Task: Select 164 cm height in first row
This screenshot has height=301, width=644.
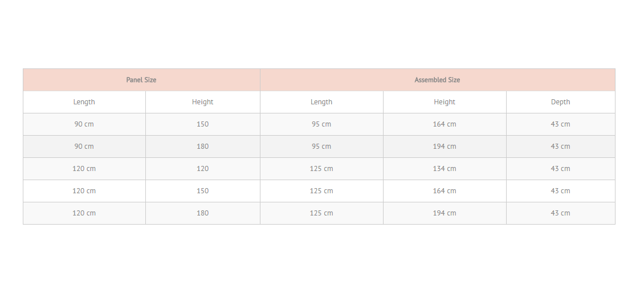Action: point(445,124)
